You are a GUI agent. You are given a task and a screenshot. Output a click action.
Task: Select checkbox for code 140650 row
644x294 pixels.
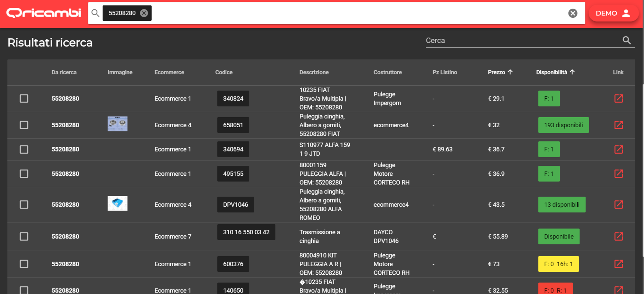(24, 290)
